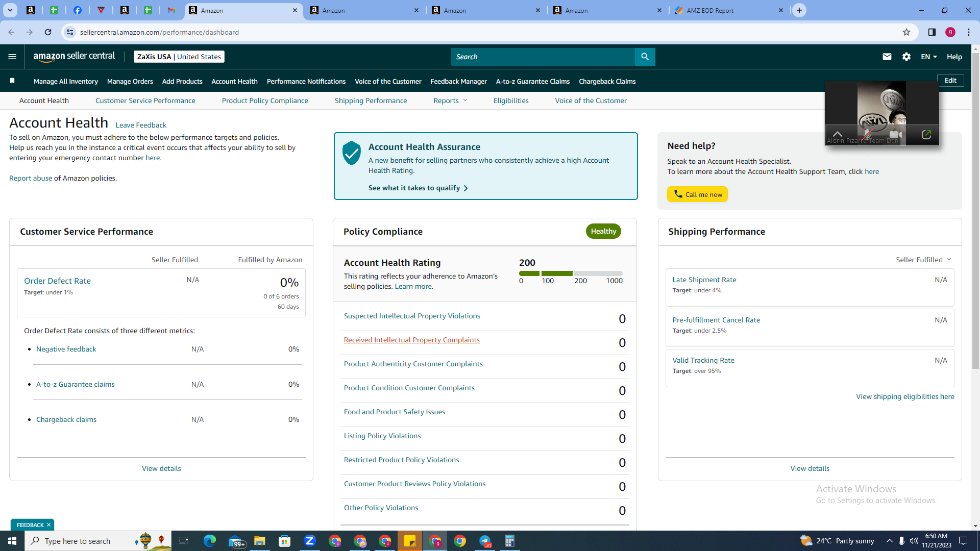This screenshot has height=551, width=980.
Task: Open Zoom from the taskbar
Action: click(310, 541)
